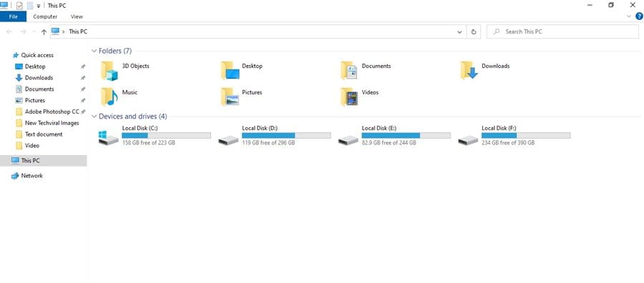Unpin Documents from Quick access
The height and width of the screenshot is (283, 644).
(82, 89)
